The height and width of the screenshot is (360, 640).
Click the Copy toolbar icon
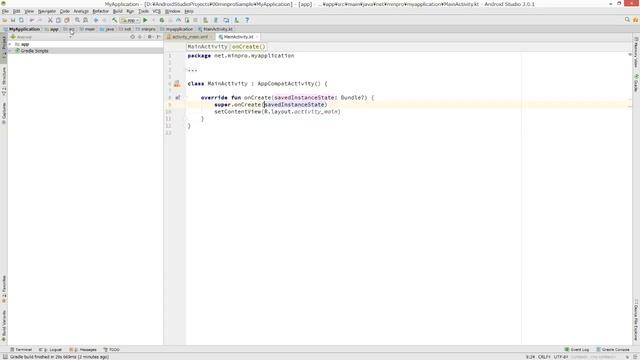point(58,20)
